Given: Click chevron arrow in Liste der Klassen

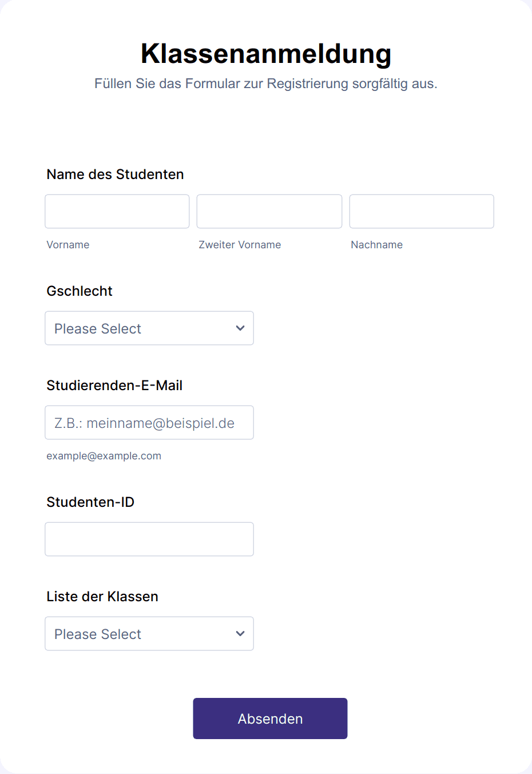Looking at the screenshot, I should pyautogui.click(x=240, y=634).
